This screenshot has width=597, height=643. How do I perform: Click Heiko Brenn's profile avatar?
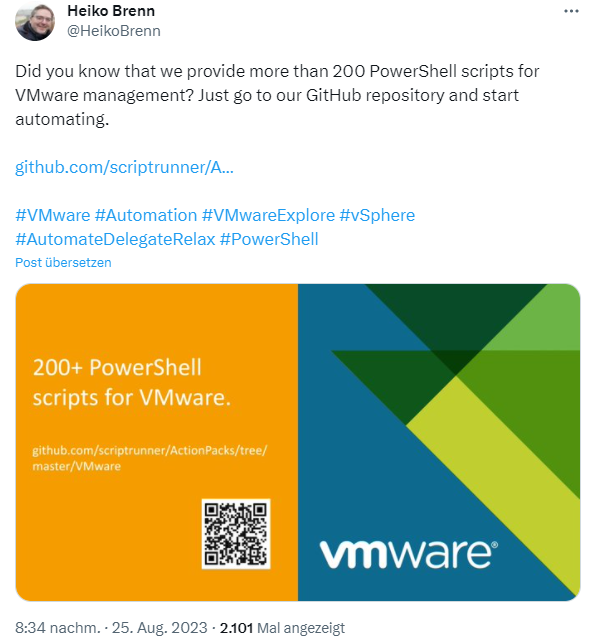coord(35,21)
